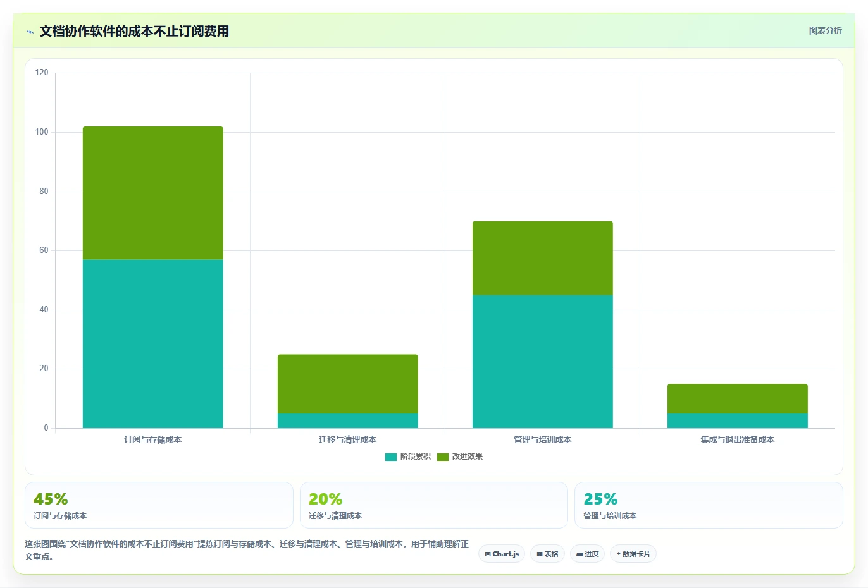
Task: Toggle the 改进效果 legend green swatch
Action: (x=442, y=456)
